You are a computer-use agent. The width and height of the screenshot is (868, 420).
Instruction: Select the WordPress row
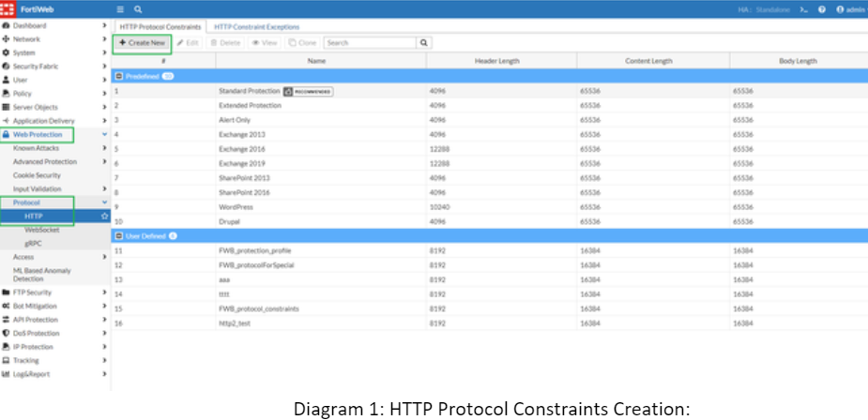[x=489, y=207]
